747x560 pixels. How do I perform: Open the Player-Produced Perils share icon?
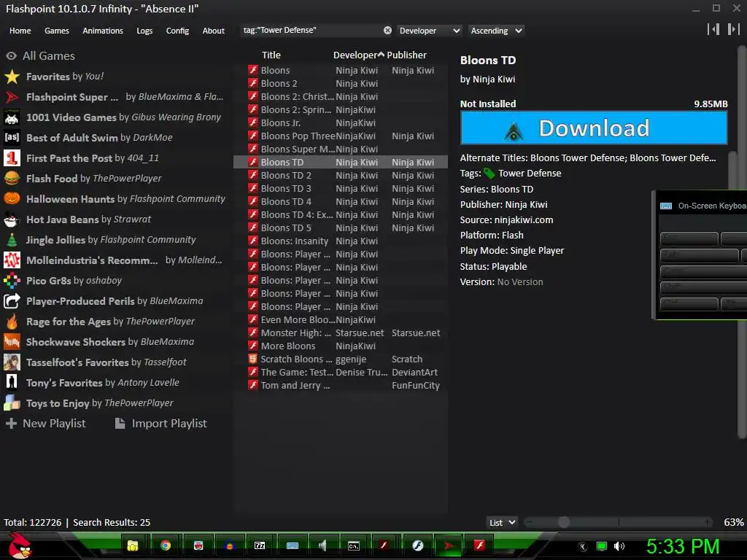tap(12, 301)
